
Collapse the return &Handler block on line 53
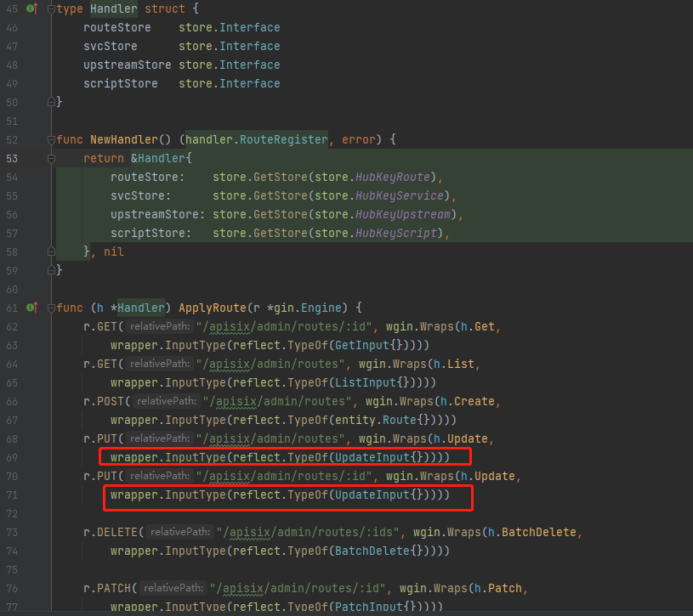(51, 158)
